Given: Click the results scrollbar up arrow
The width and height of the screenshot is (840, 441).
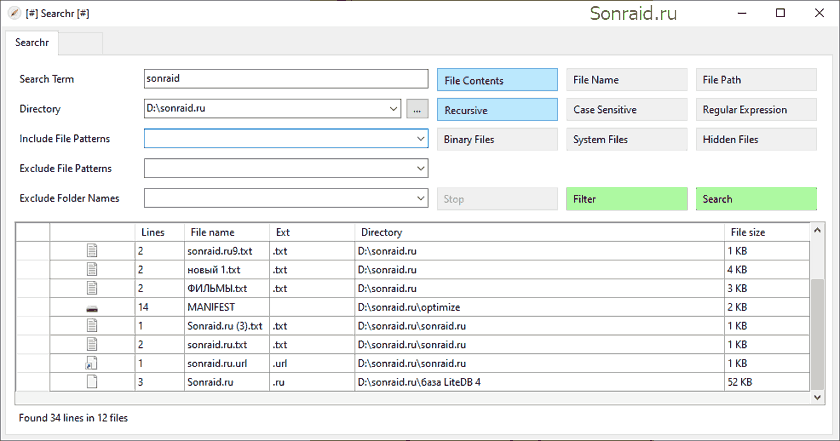Looking at the screenshot, I should [817, 230].
